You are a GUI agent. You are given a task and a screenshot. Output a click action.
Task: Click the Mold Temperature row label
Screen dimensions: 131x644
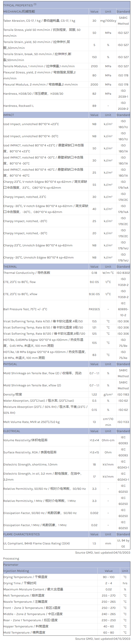tap(24, 632)
